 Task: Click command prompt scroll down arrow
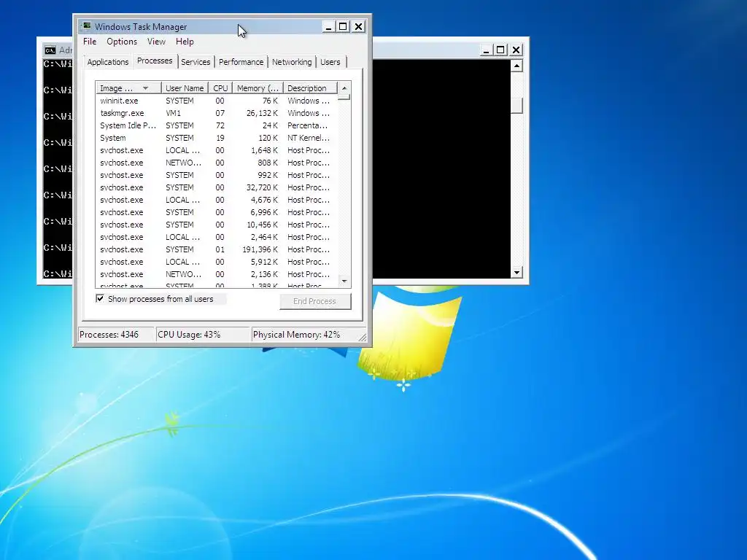point(517,273)
